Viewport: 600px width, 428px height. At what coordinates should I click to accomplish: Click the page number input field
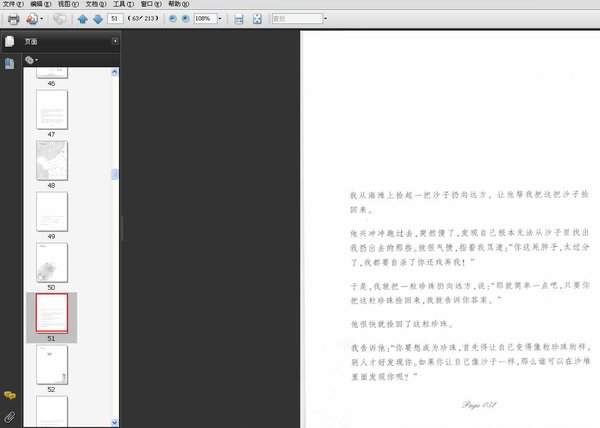[x=115, y=18]
